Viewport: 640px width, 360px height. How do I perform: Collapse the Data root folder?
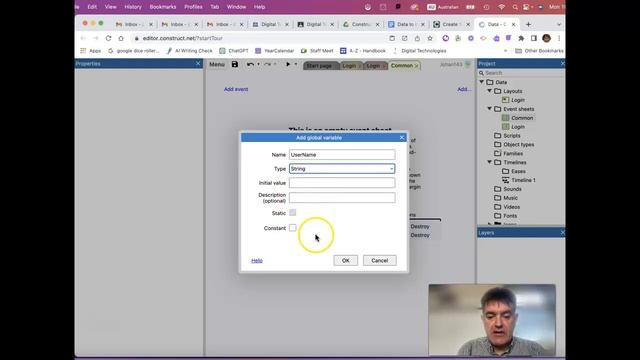point(482,82)
